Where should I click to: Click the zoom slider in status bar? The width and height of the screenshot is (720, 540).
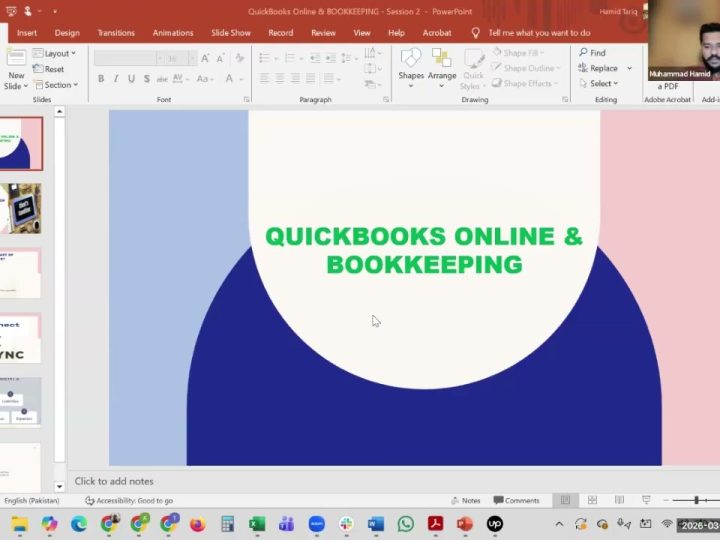(696, 500)
